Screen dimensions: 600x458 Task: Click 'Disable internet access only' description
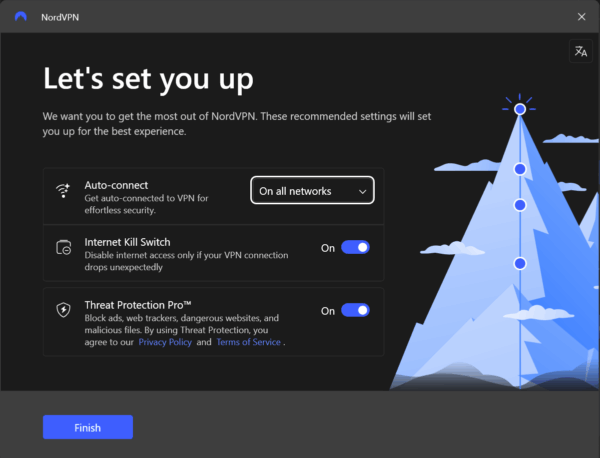tap(186, 261)
